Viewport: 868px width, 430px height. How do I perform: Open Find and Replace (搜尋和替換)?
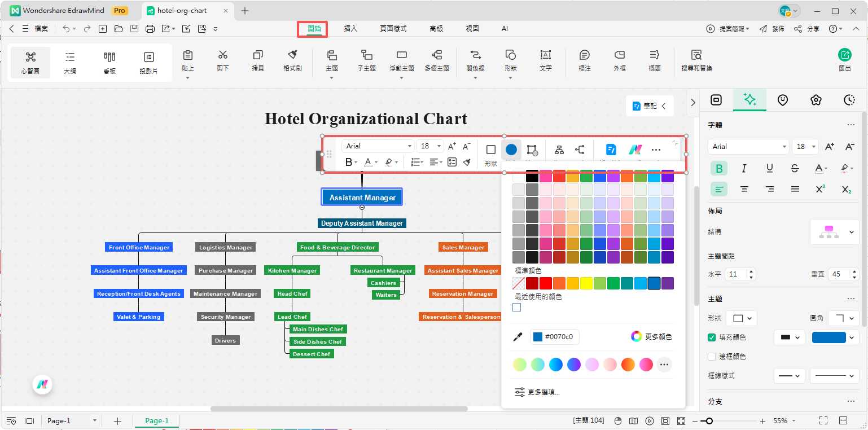point(696,60)
